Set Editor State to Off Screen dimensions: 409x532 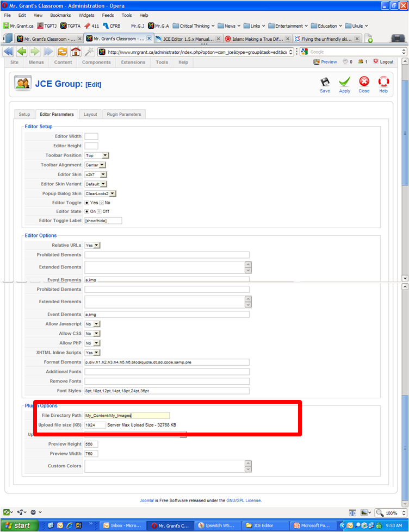[99, 212]
